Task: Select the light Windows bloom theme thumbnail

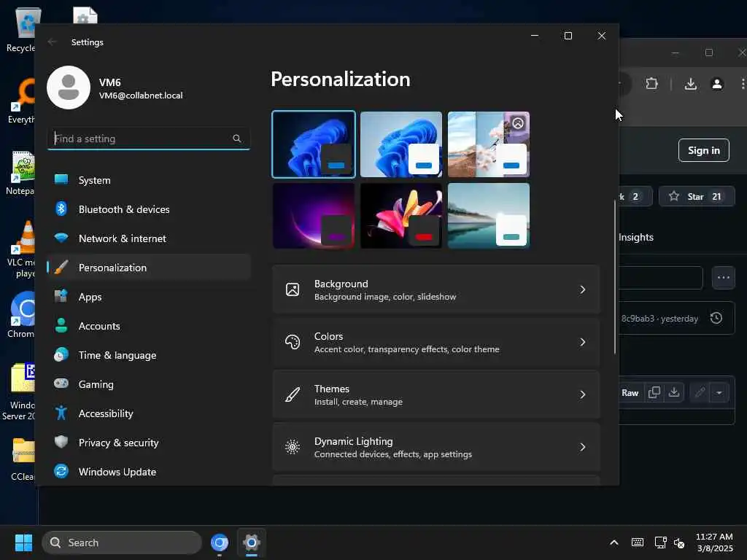Action: pos(401,144)
